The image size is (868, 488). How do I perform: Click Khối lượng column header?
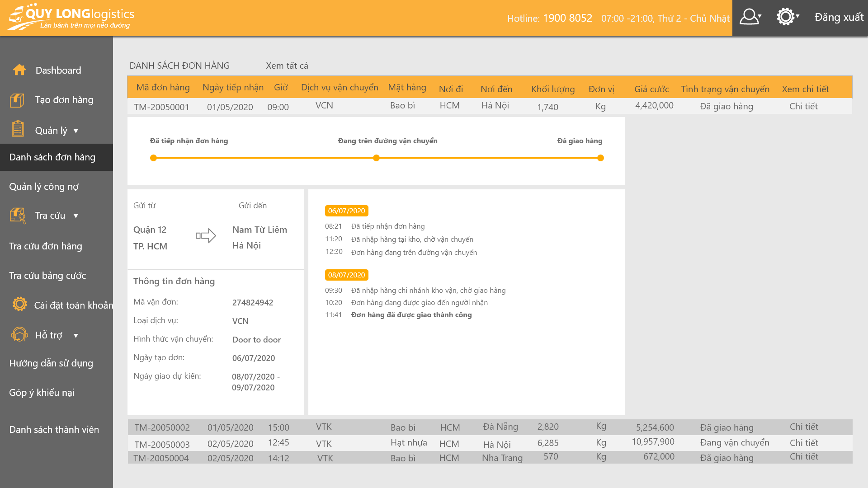click(553, 89)
